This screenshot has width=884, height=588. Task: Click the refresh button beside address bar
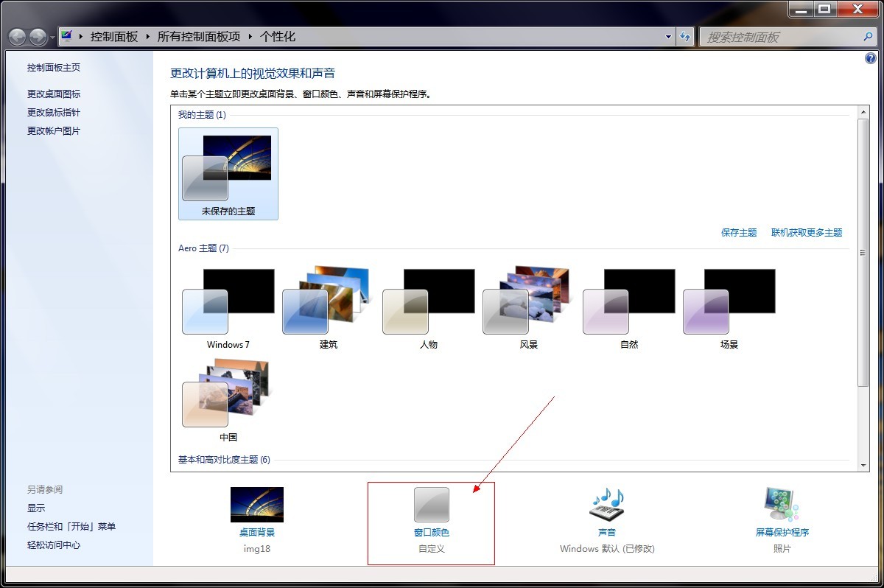point(686,36)
